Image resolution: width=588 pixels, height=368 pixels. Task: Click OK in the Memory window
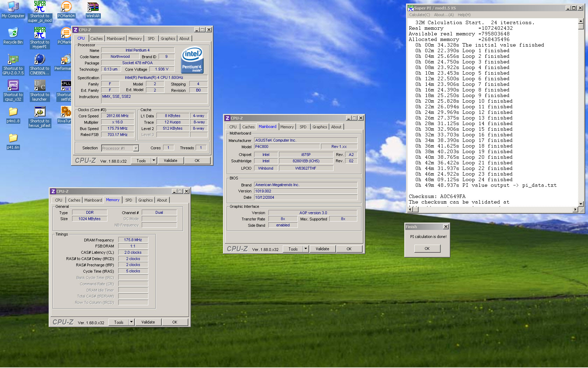[x=175, y=322]
